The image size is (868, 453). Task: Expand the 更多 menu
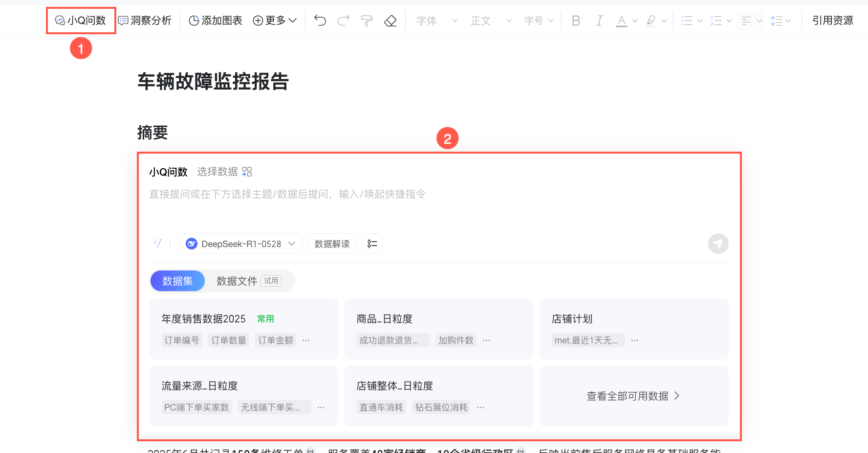click(275, 21)
